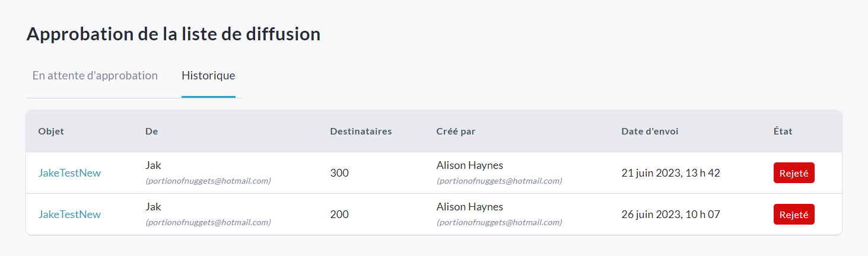Open JakeTestNew link sent 21 juin
This screenshot has width=868, height=256.
pyautogui.click(x=69, y=173)
